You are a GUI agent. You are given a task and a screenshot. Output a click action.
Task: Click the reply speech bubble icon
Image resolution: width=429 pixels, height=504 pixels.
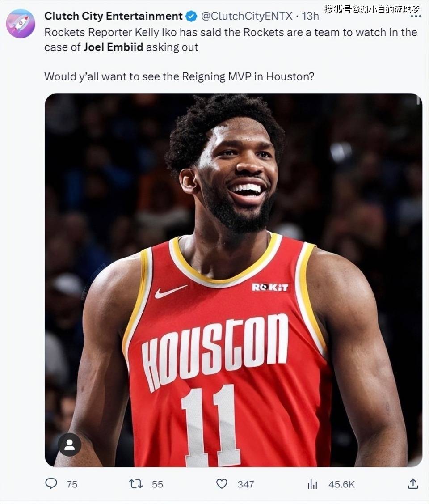coord(51,483)
